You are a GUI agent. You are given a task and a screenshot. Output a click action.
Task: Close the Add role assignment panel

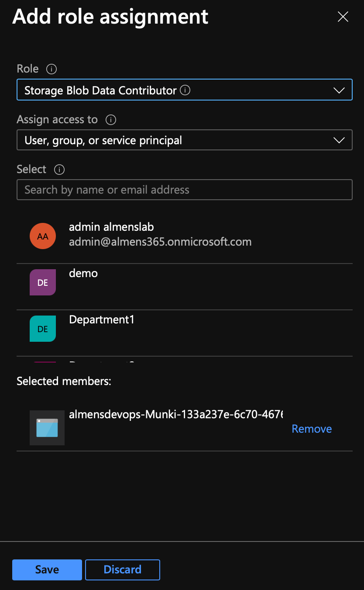point(343,17)
